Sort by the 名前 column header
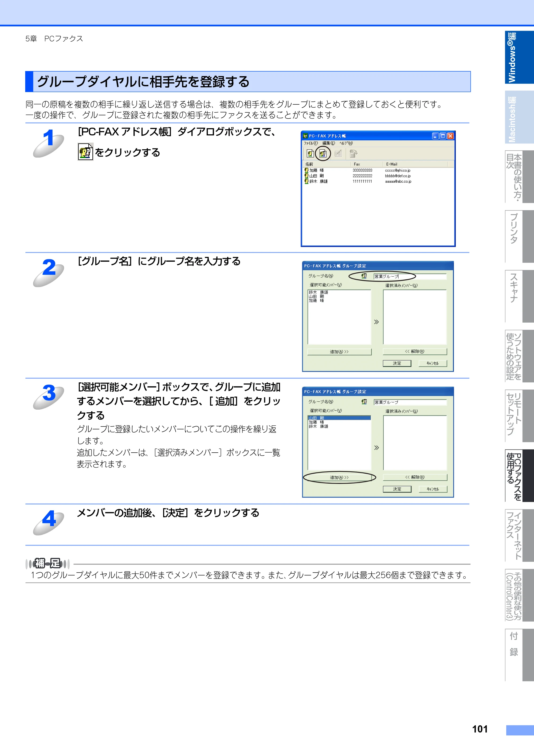Screen dimensions: 534x756 (x=326, y=164)
